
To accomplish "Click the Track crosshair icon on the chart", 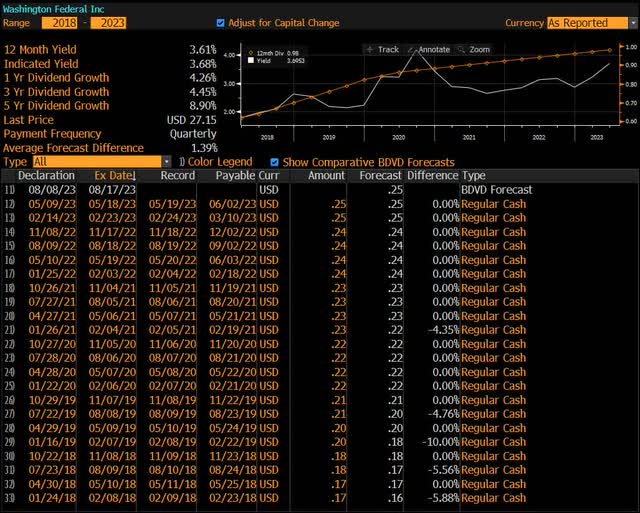I will [370, 49].
